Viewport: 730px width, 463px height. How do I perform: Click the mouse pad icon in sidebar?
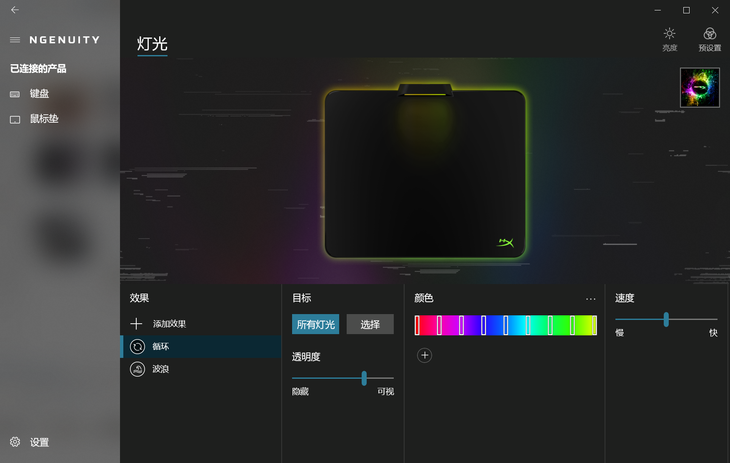pyautogui.click(x=15, y=120)
